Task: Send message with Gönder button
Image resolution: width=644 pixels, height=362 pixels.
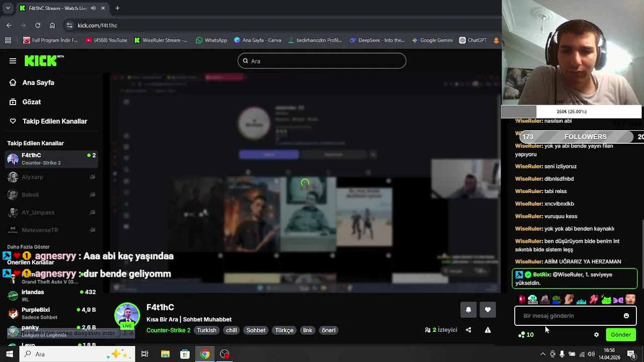Action: [621, 335]
